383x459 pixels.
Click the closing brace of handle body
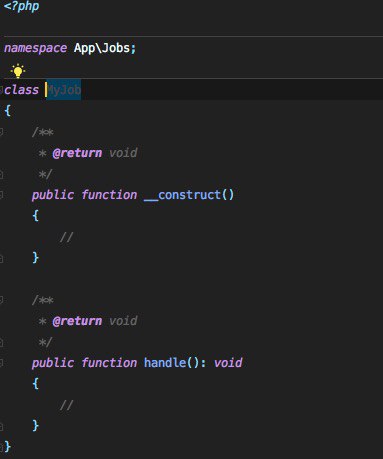[35, 426]
